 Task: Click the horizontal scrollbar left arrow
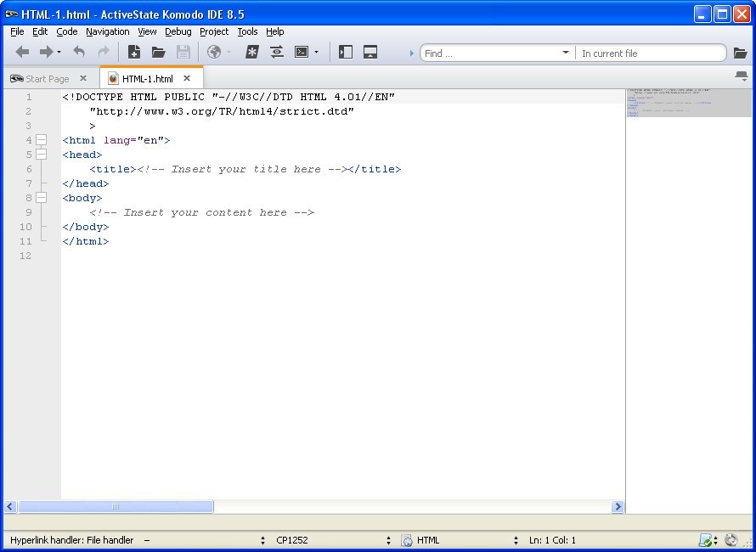(10, 507)
